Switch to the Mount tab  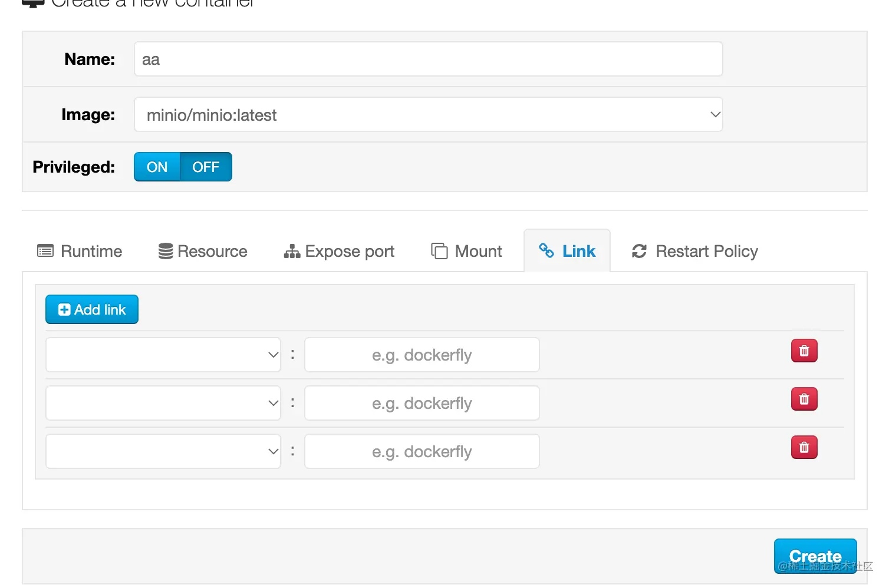tap(466, 252)
